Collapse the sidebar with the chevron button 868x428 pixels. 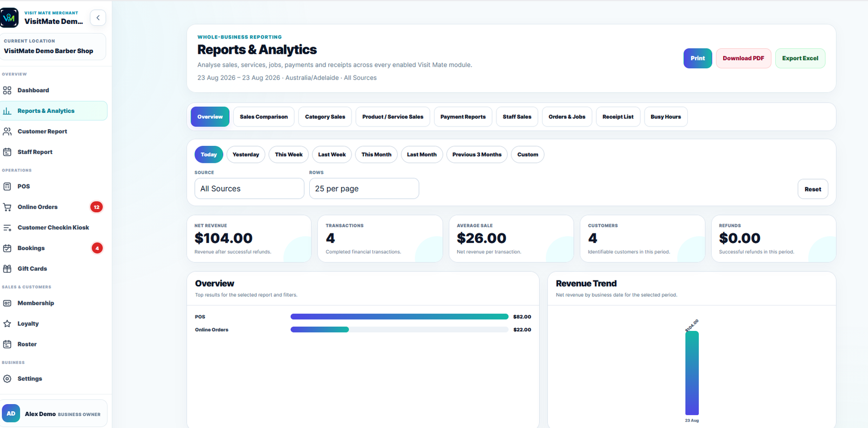click(98, 18)
